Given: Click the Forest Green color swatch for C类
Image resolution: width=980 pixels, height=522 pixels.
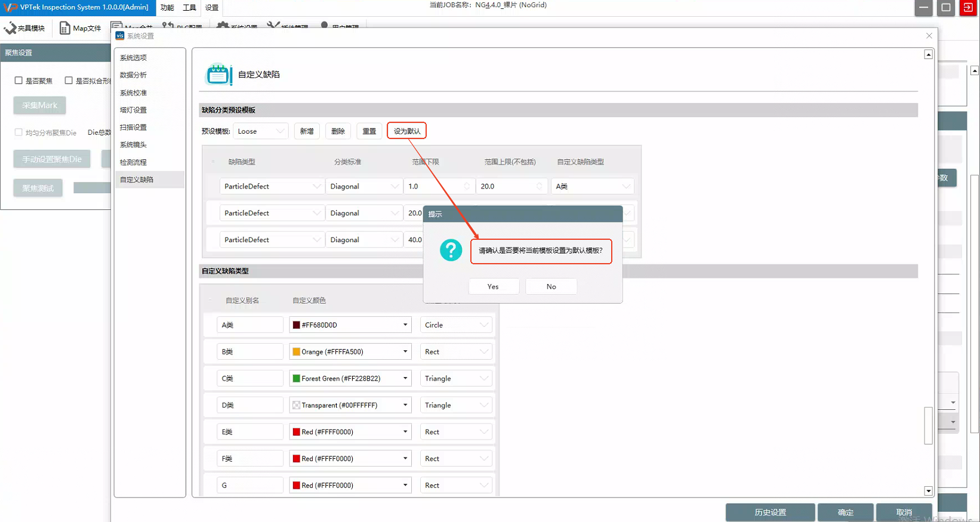Looking at the screenshot, I should (296, 378).
